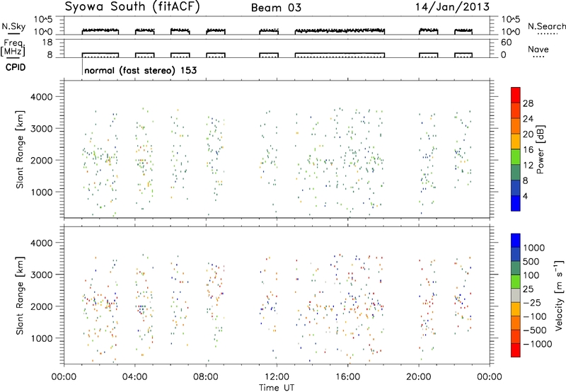The width and height of the screenshot is (566, 392).
Task: Click the '60' Nave axis tick label
Action: (x=507, y=42)
